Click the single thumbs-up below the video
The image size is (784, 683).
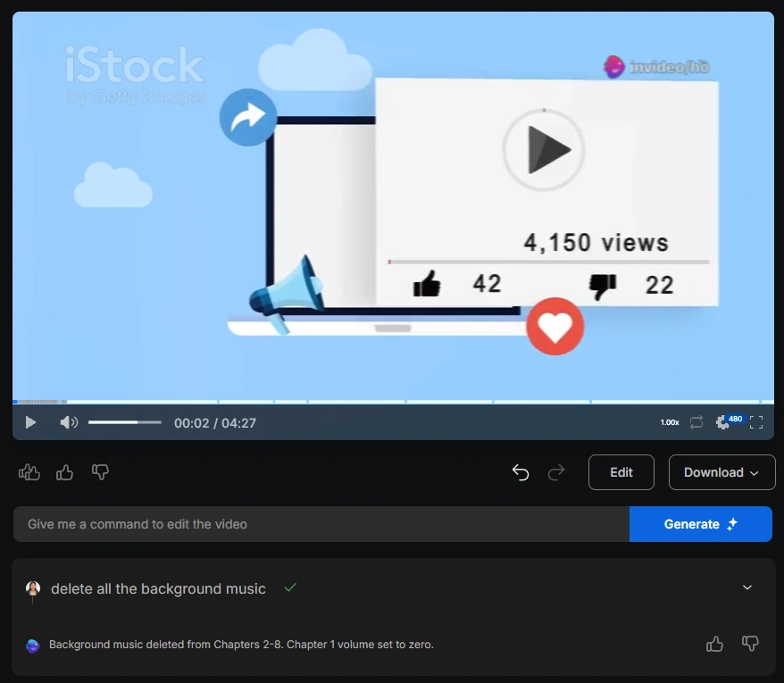pyautogui.click(x=64, y=472)
